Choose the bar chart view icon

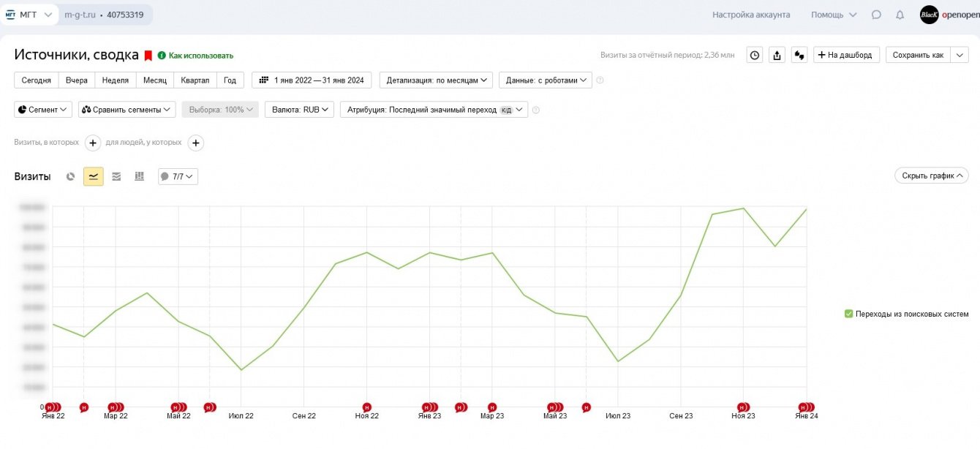tap(139, 176)
